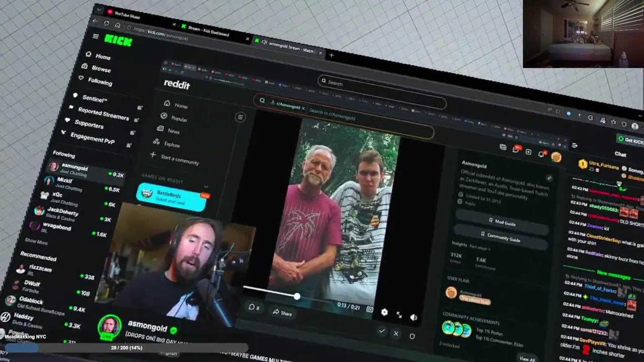Open Community Guide button

point(500,236)
